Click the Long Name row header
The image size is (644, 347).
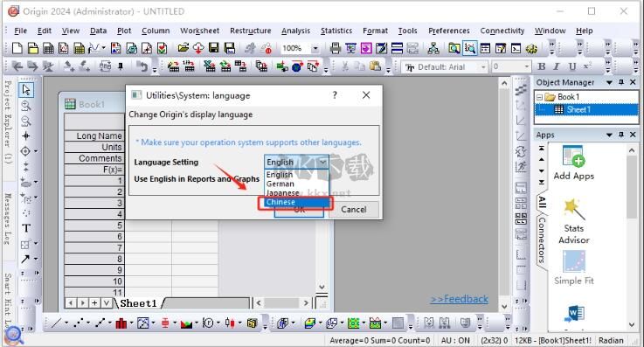[94, 135]
